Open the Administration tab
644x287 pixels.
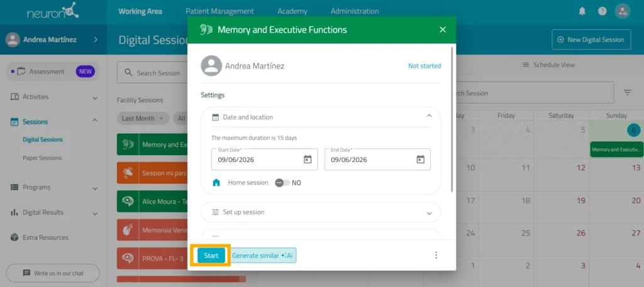tap(355, 11)
